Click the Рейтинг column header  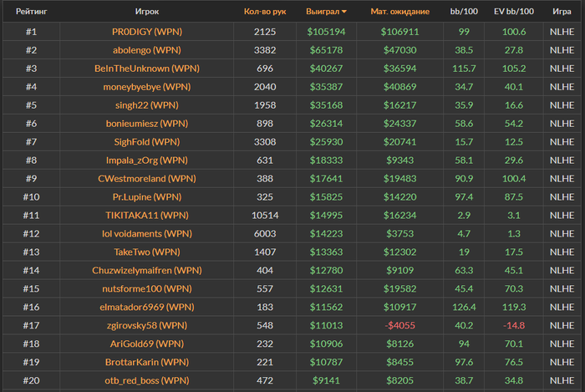click(31, 13)
